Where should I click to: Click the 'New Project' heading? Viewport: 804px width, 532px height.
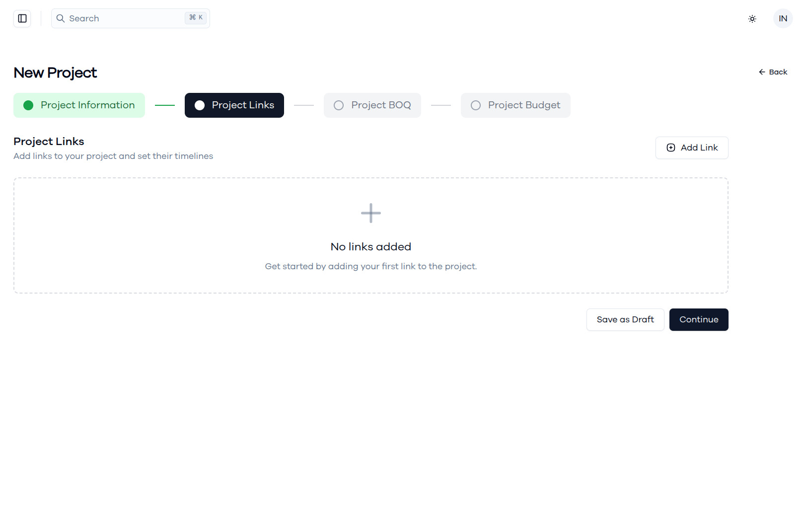point(55,73)
